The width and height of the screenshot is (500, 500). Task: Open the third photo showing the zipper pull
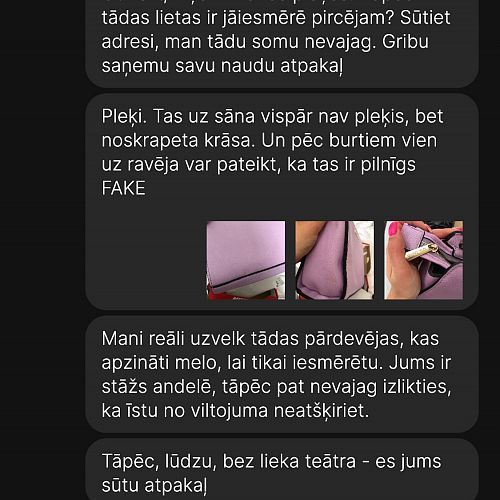(423, 260)
